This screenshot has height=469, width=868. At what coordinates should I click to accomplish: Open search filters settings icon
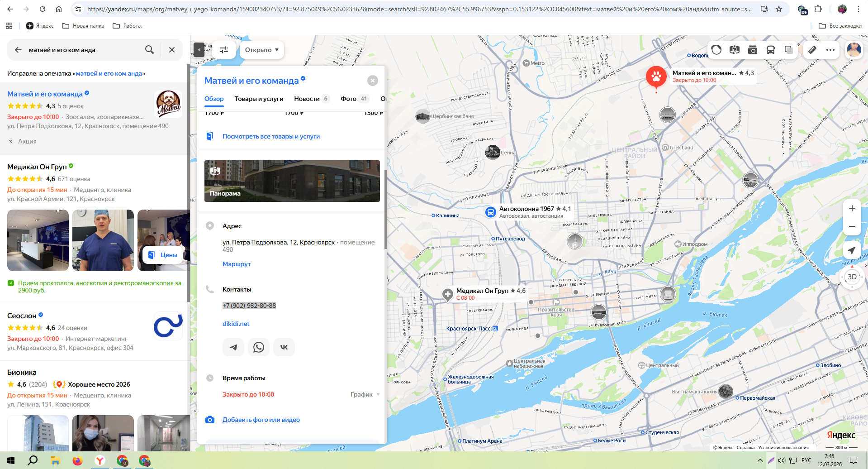pyautogui.click(x=224, y=50)
